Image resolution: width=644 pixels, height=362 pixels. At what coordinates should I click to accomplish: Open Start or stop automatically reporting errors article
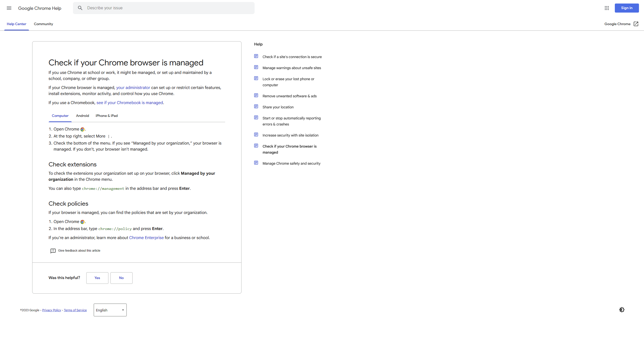click(x=292, y=121)
